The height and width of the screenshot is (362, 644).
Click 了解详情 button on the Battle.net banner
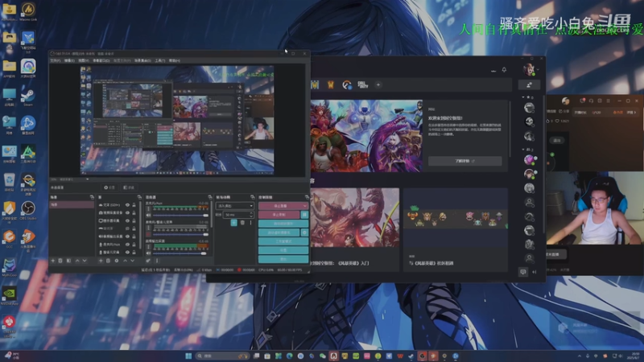(x=464, y=161)
